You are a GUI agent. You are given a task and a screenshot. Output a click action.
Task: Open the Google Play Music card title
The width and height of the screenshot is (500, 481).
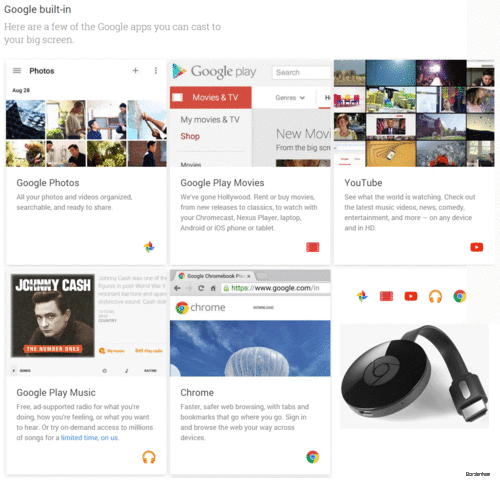[56, 393]
